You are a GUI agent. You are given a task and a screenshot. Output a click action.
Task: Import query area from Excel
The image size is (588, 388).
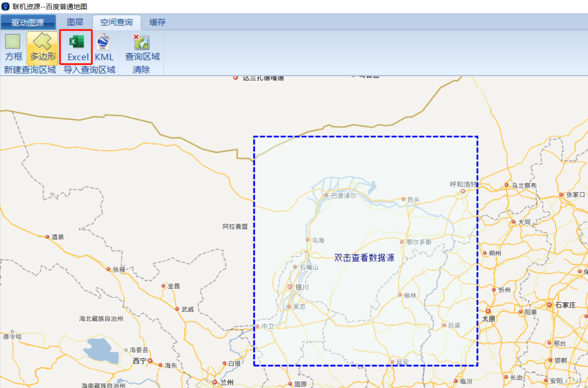tap(77, 48)
